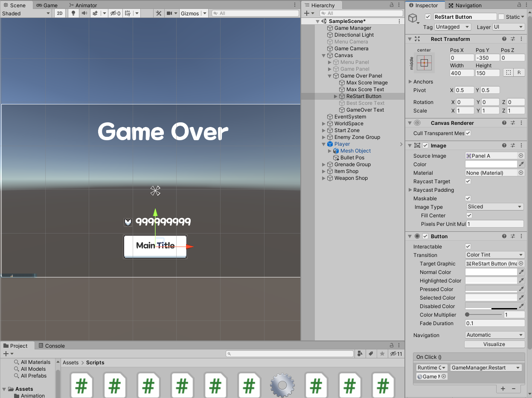The width and height of the screenshot is (532, 398).
Task: Open SampleScene options kebab menu
Action: (399, 21)
